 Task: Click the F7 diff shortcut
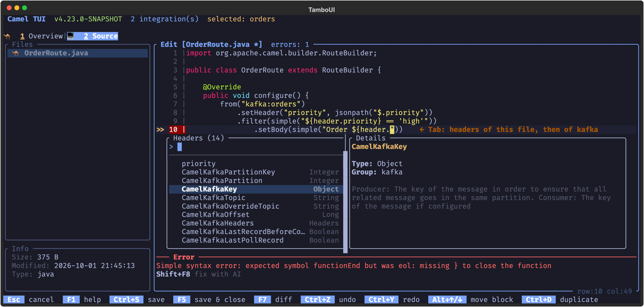click(273, 300)
